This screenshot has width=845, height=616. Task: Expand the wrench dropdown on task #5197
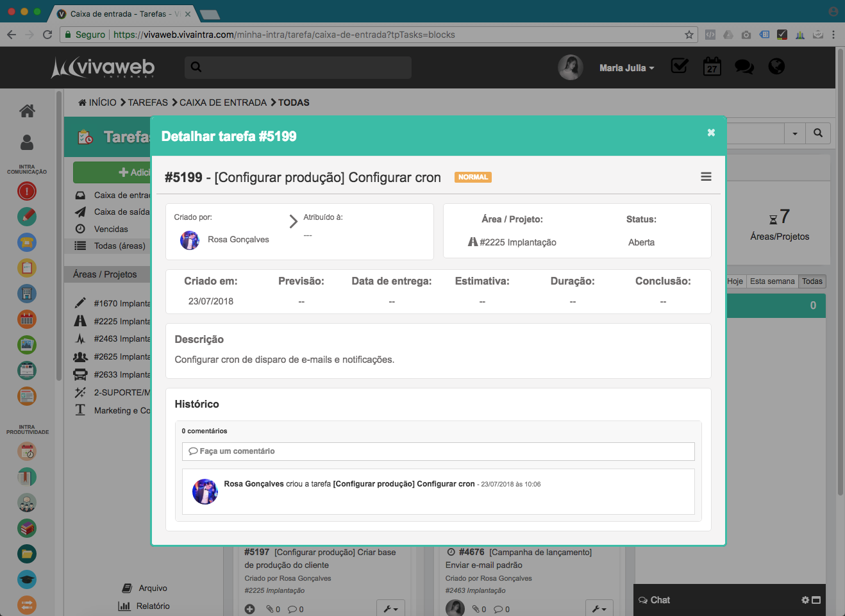point(391,608)
